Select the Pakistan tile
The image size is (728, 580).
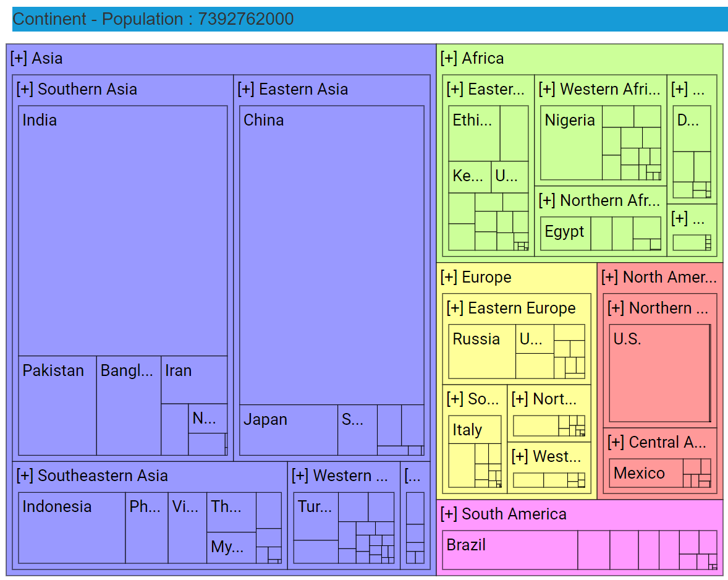[x=57, y=406]
